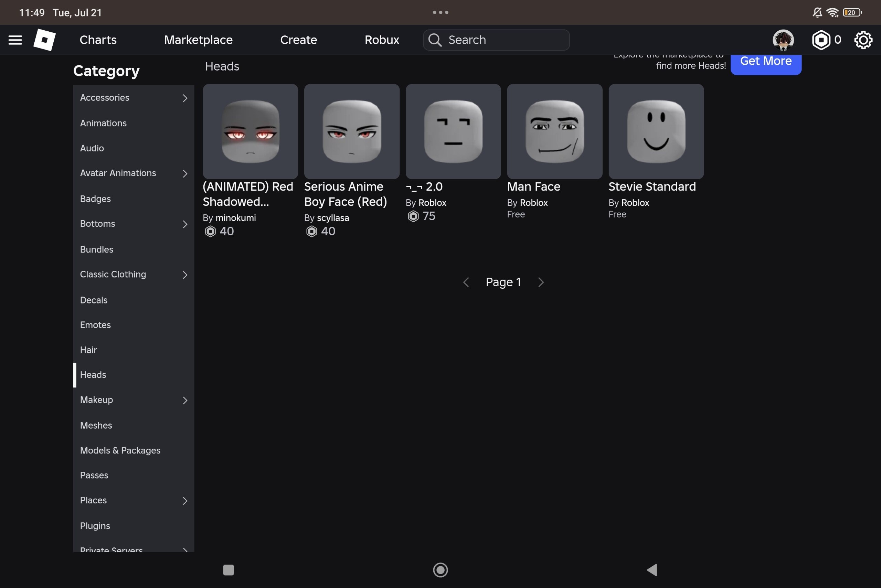This screenshot has height=588, width=881.
Task: Open the ¬_¬ 2.0 head thumbnail
Action: click(x=453, y=132)
